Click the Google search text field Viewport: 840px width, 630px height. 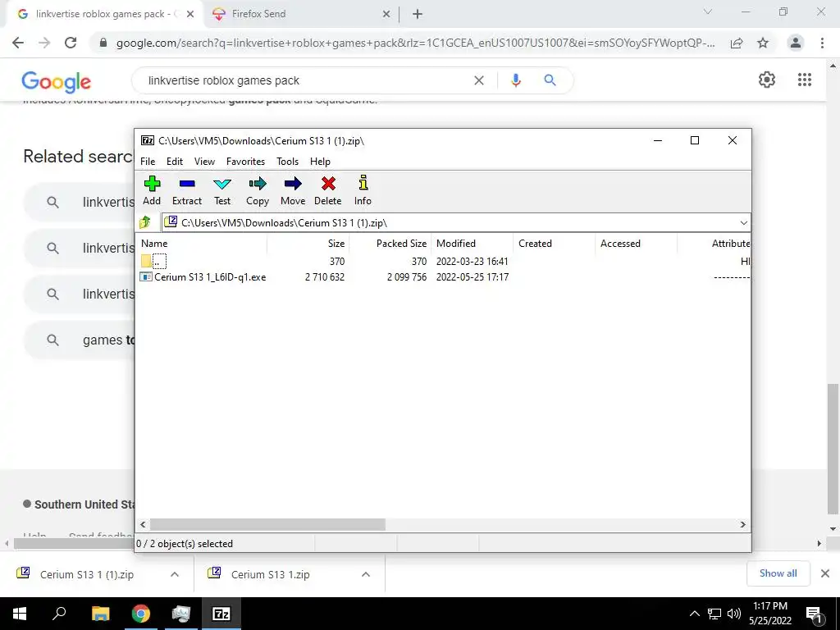tap(305, 80)
